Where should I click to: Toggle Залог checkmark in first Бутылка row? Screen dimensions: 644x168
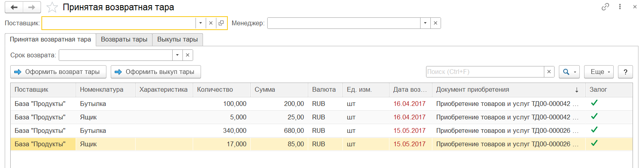(594, 103)
